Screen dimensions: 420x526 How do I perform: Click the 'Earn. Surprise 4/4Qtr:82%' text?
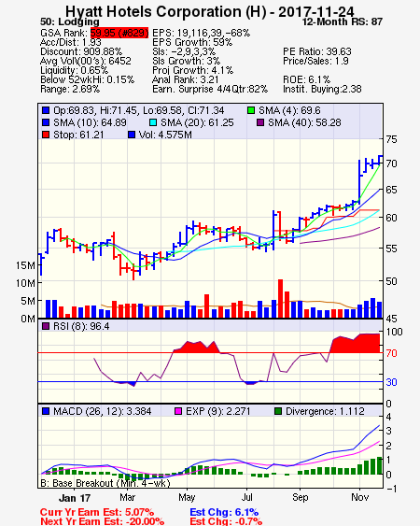pyautogui.click(x=210, y=90)
